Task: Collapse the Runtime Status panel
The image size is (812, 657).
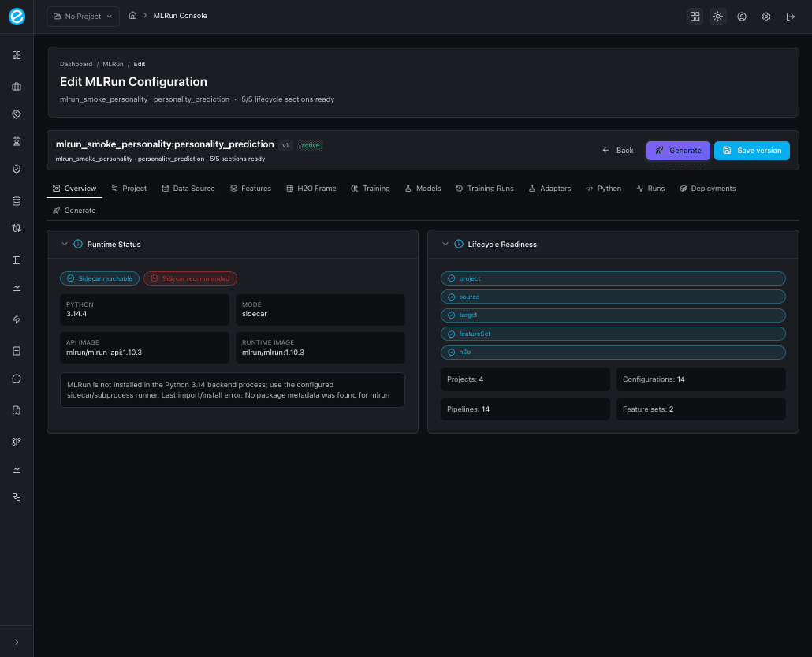Action: coord(65,244)
